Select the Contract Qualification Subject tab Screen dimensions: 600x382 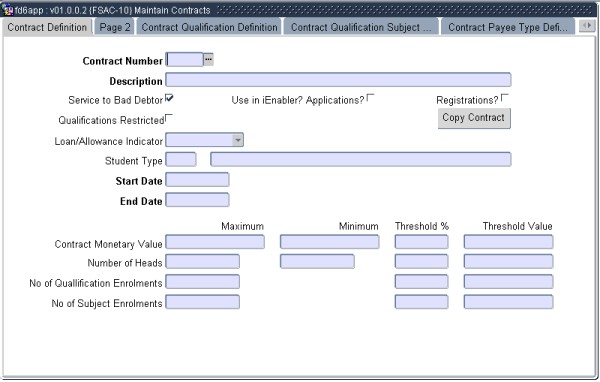pyautogui.click(x=361, y=27)
